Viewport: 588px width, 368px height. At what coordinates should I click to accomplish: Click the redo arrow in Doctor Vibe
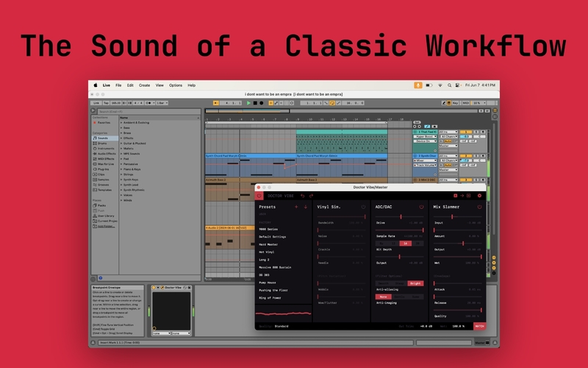311,196
